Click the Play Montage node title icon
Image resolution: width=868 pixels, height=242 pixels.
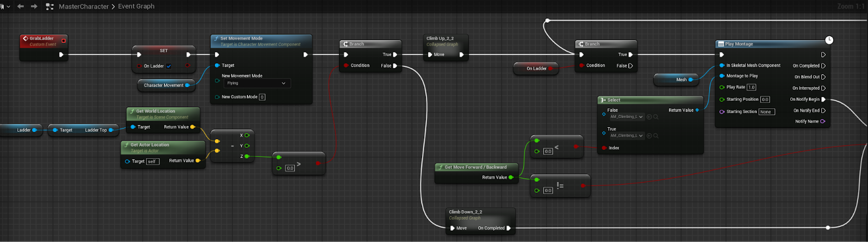pyautogui.click(x=721, y=44)
